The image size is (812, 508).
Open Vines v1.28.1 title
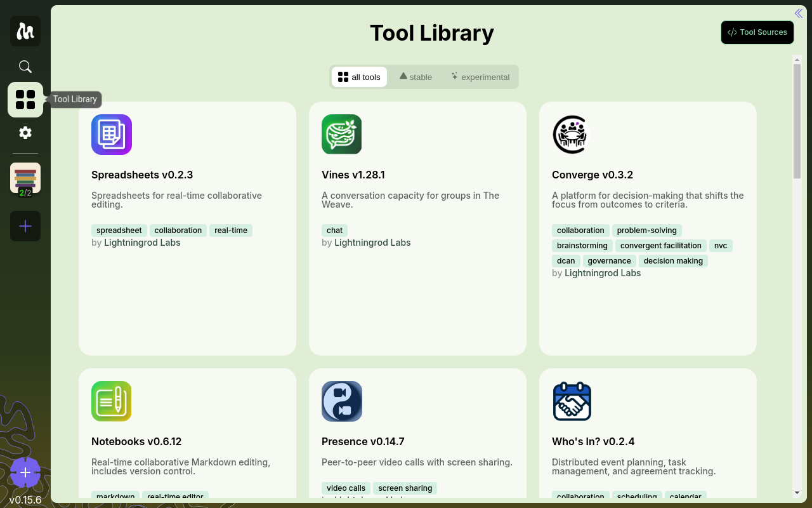(353, 175)
